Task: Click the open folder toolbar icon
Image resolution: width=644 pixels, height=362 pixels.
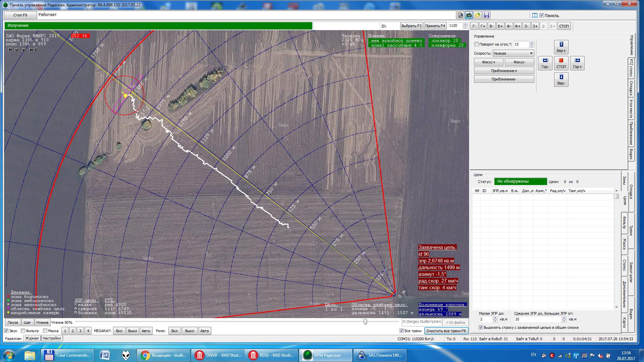Action: click(478, 15)
